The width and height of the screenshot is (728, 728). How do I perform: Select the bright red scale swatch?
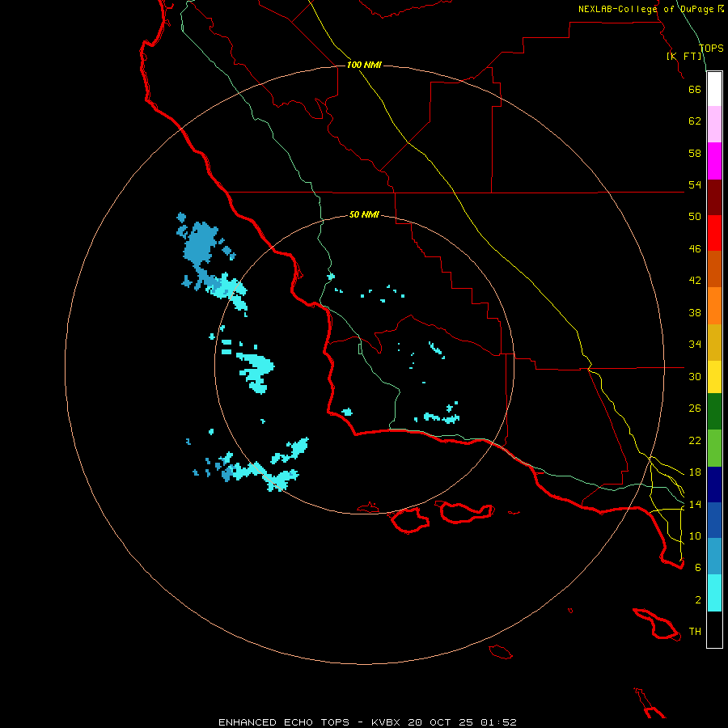714,233
